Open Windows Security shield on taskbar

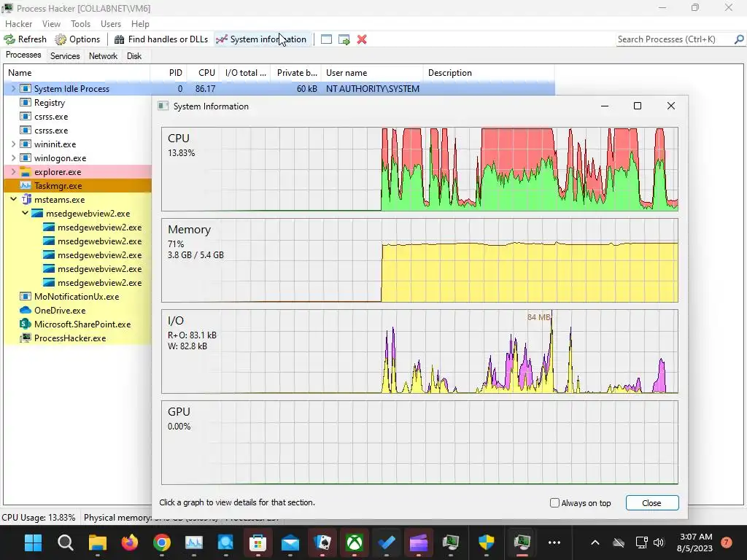click(x=486, y=542)
